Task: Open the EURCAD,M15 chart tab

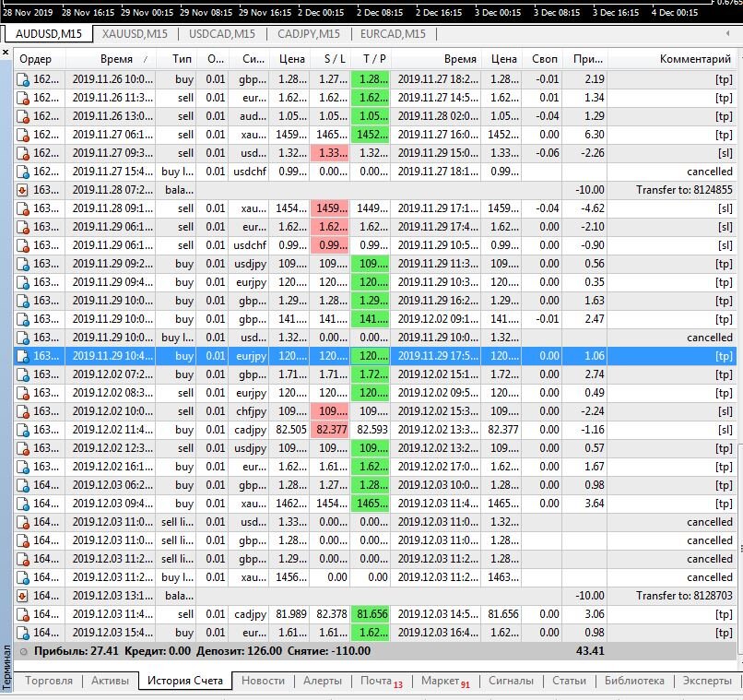Action: click(x=393, y=34)
